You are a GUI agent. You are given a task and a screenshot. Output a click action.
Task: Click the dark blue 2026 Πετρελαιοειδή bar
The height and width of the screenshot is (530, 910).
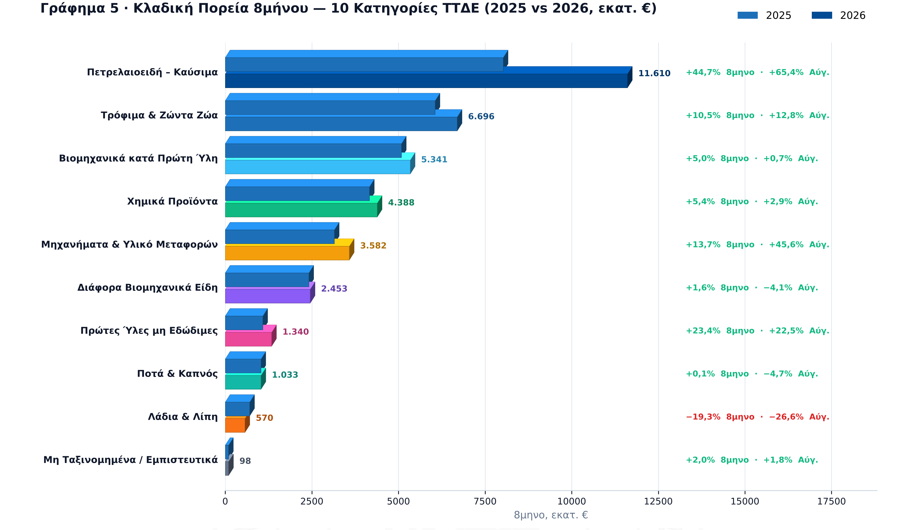(426, 80)
